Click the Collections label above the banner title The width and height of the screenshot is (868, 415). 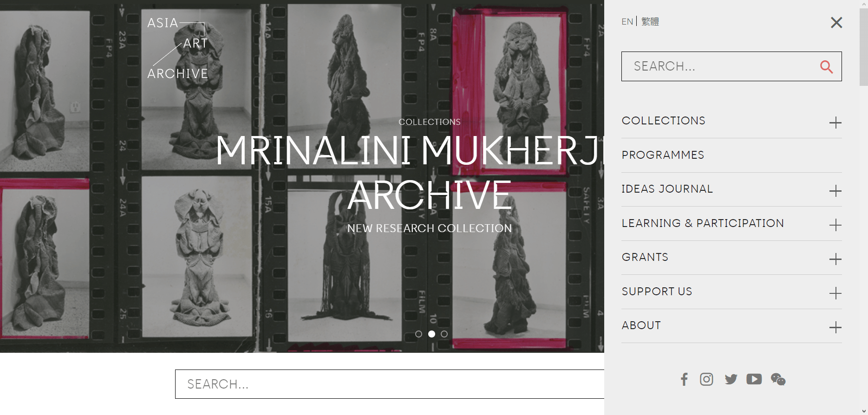[x=430, y=122]
